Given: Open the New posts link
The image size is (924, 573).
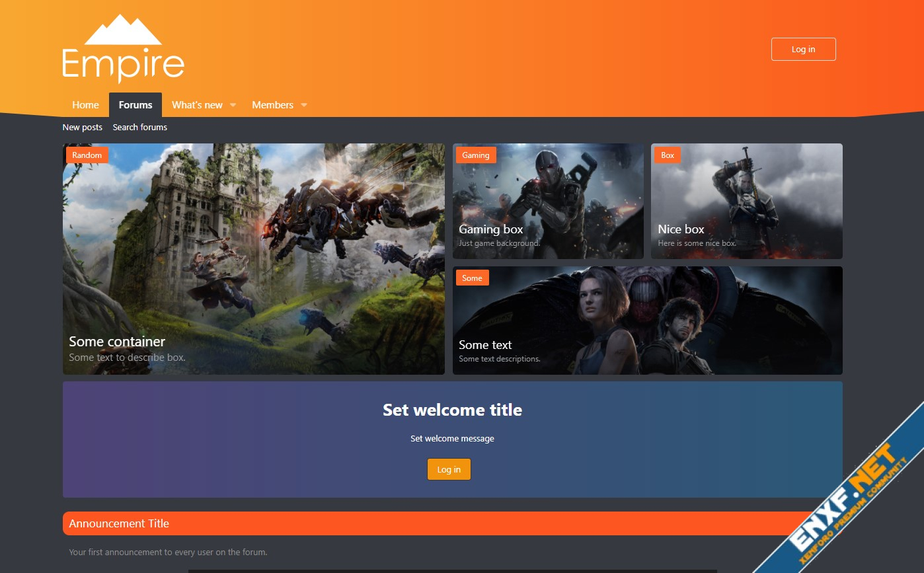Looking at the screenshot, I should (83, 128).
